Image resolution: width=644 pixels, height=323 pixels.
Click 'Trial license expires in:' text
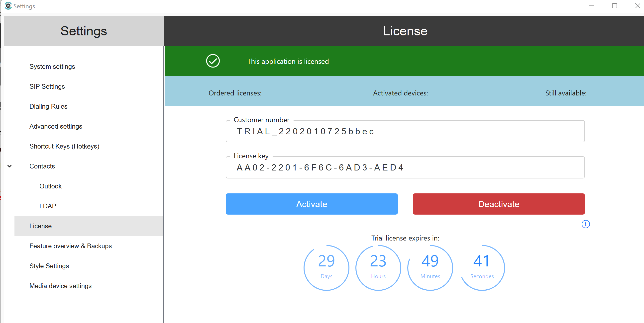point(405,238)
